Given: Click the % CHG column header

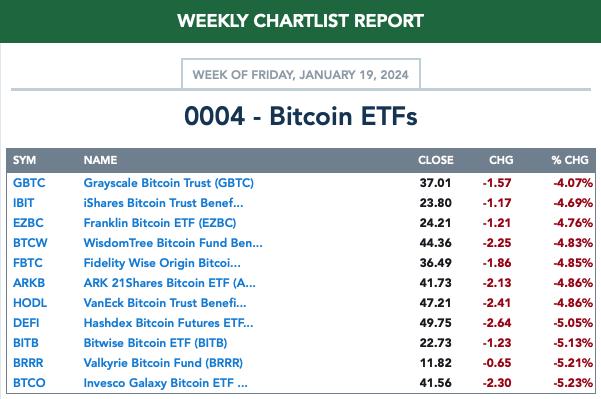Looking at the screenshot, I should [x=570, y=160].
